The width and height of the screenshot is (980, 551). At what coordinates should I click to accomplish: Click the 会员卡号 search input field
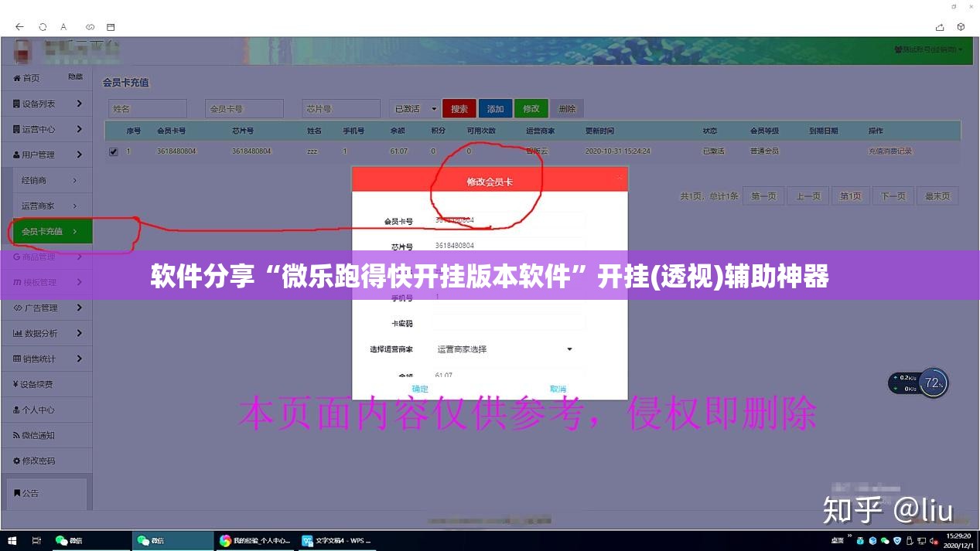point(244,109)
